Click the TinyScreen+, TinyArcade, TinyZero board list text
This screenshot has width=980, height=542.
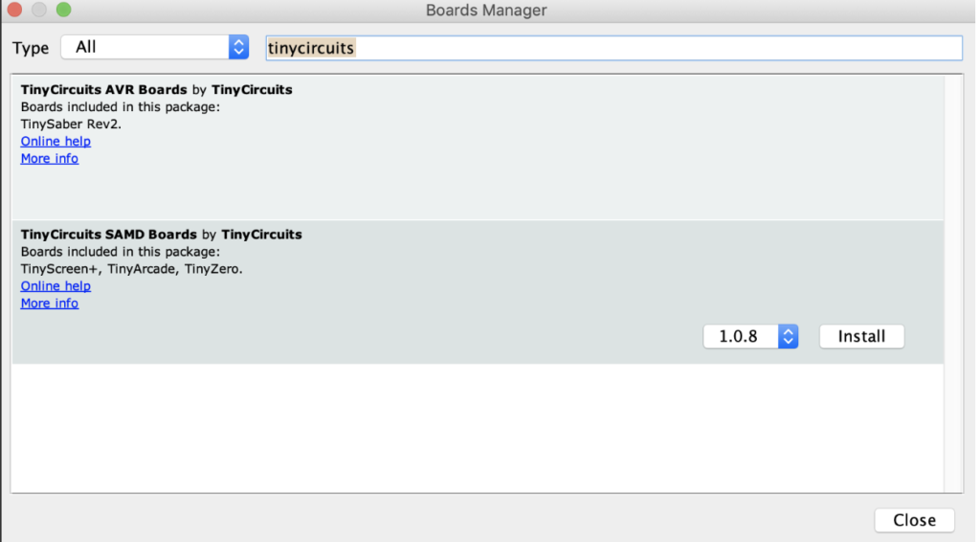coord(131,268)
